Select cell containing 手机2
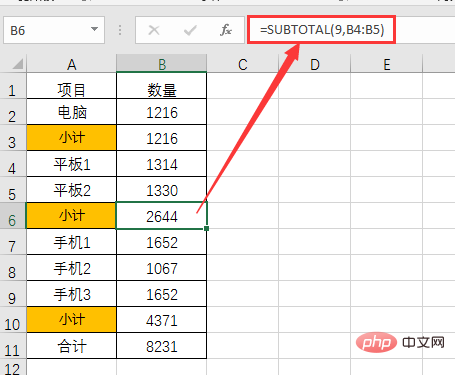 [72, 268]
